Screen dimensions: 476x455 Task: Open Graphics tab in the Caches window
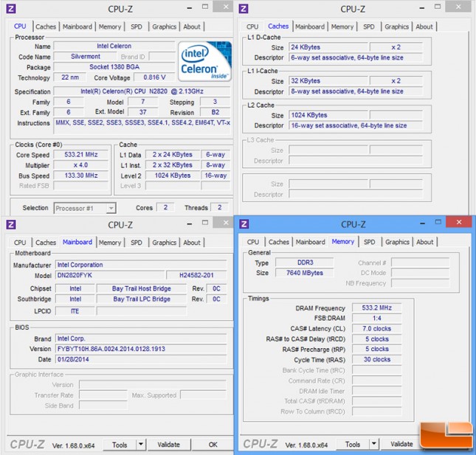(x=397, y=27)
